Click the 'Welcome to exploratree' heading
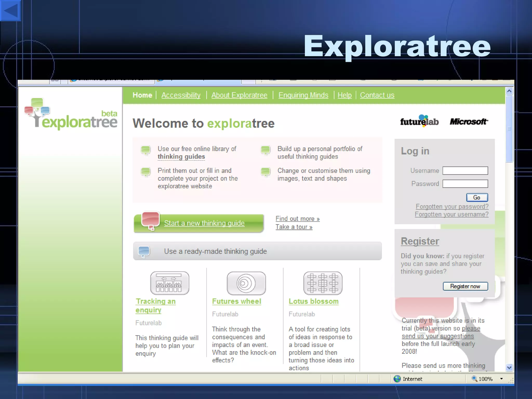The image size is (532, 399). [x=203, y=123]
